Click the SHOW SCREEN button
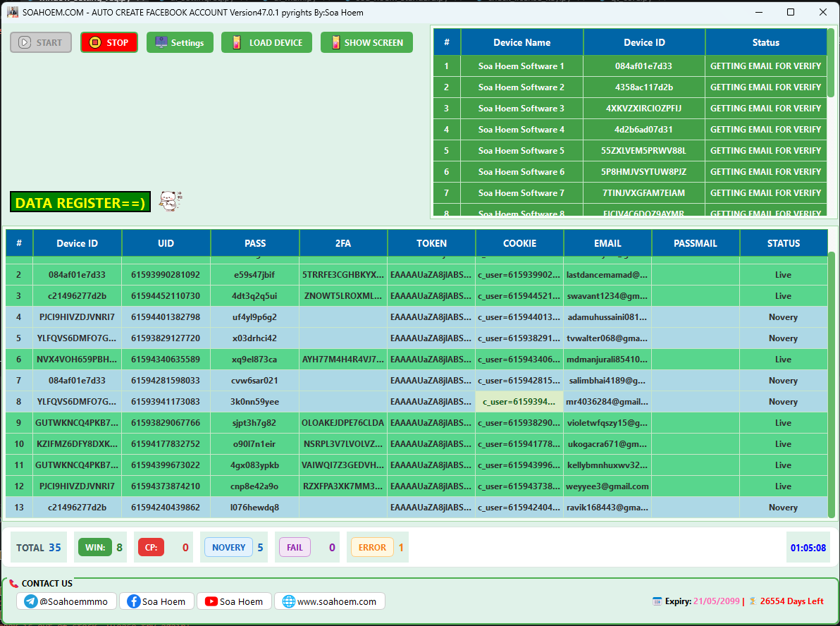 366,42
